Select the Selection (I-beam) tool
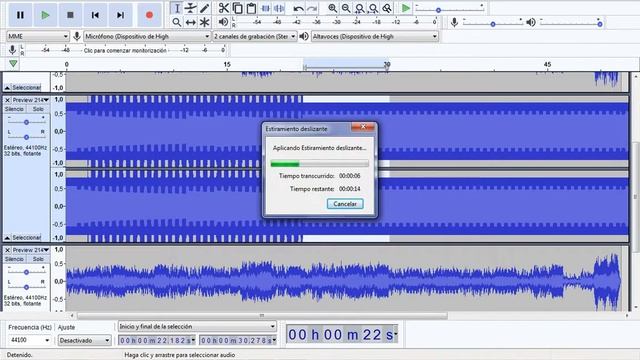This screenshot has width=640, height=360. click(177, 8)
